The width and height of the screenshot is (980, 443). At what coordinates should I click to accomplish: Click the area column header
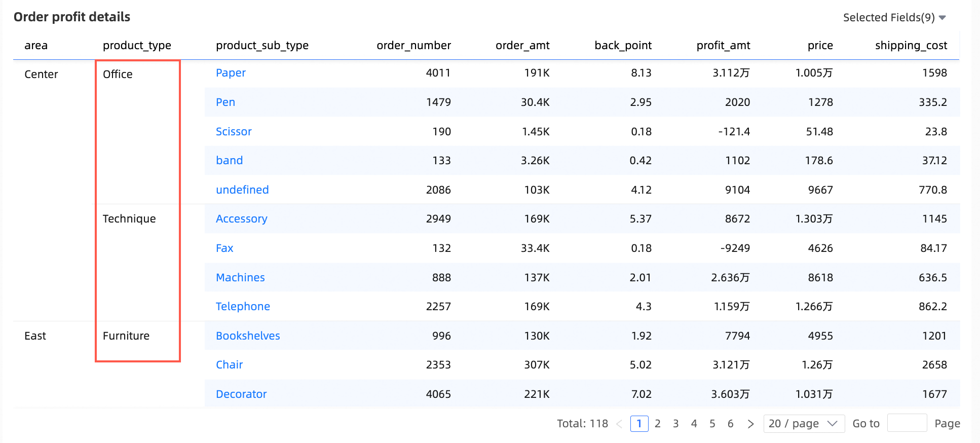[36, 45]
